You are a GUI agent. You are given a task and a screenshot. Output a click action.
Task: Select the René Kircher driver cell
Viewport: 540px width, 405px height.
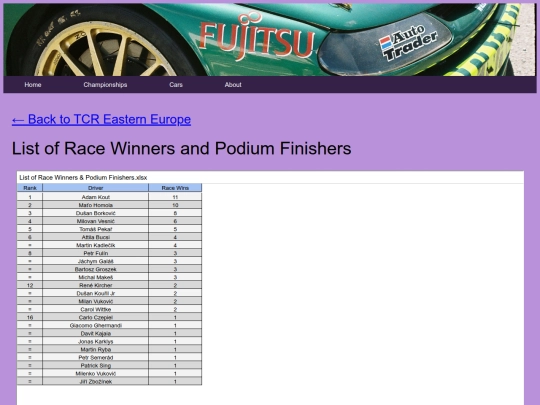pos(95,285)
